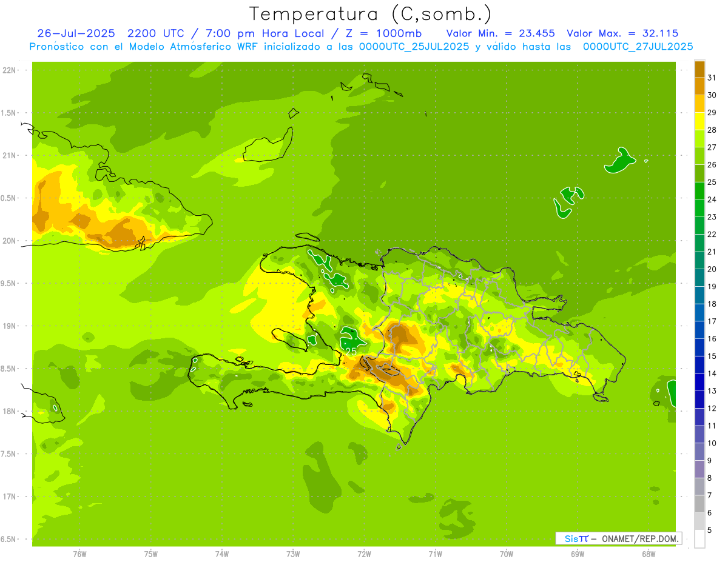
Task: Click the '18N' latitude axis label
Action: click(10, 411)
